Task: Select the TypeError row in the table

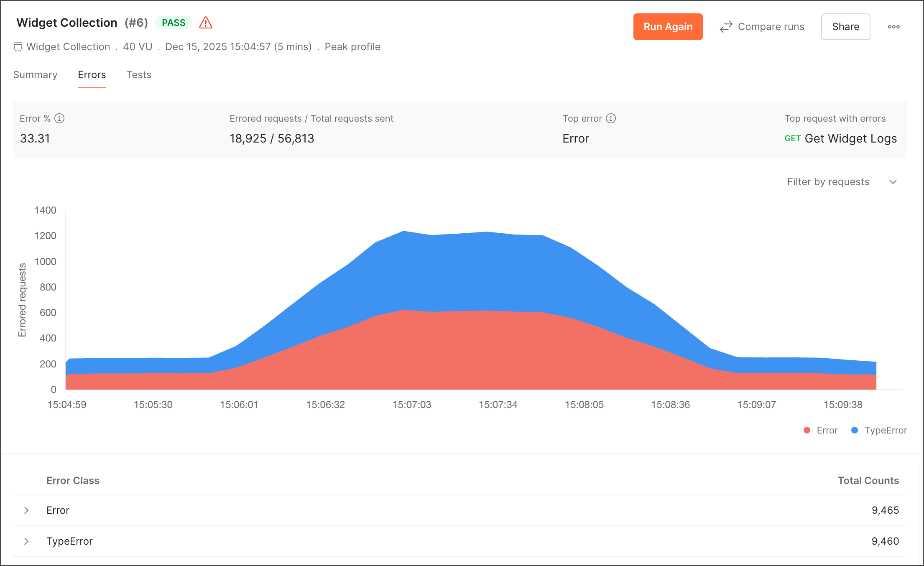Action: click(70, 541)
